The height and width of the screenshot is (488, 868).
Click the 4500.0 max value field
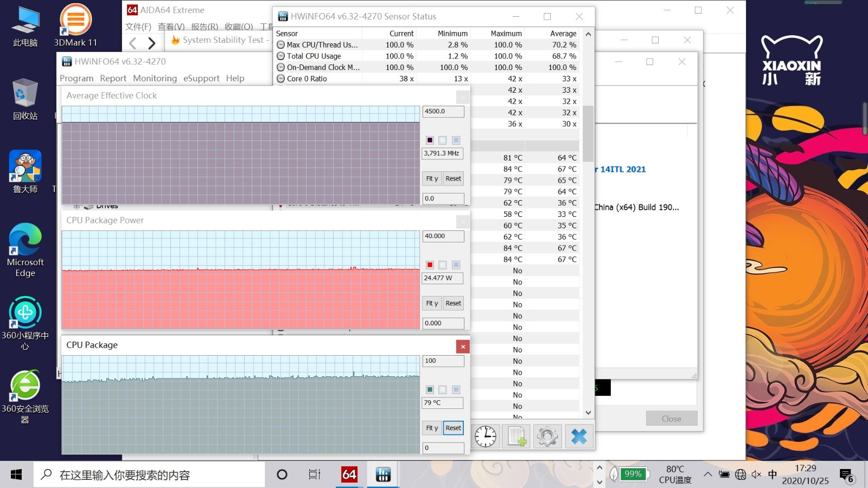point(443,111)
